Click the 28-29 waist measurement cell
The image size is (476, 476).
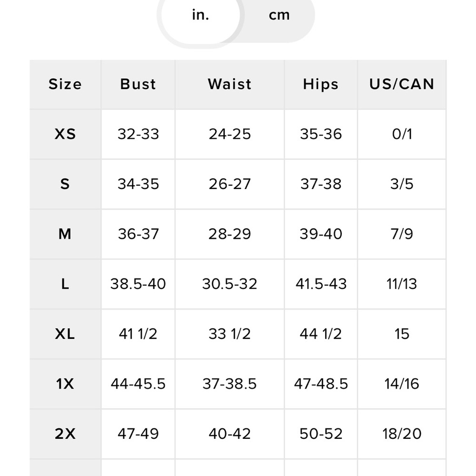(229, 234)
